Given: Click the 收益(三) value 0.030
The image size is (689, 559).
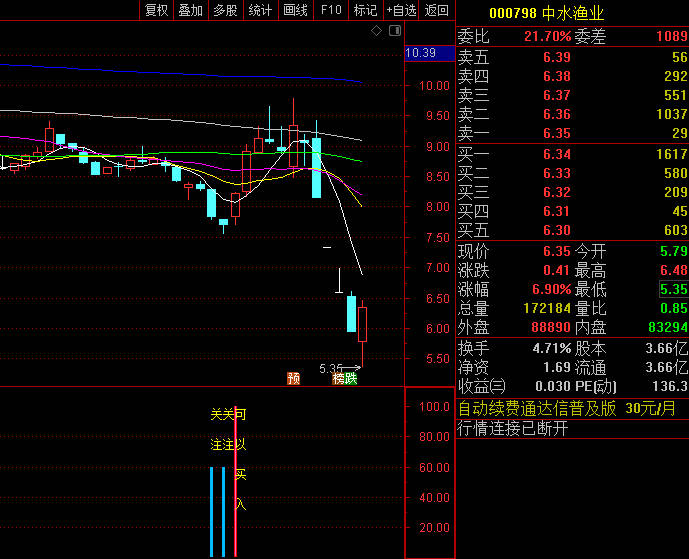Looking at the screenshot, I should tap(553, 387).
